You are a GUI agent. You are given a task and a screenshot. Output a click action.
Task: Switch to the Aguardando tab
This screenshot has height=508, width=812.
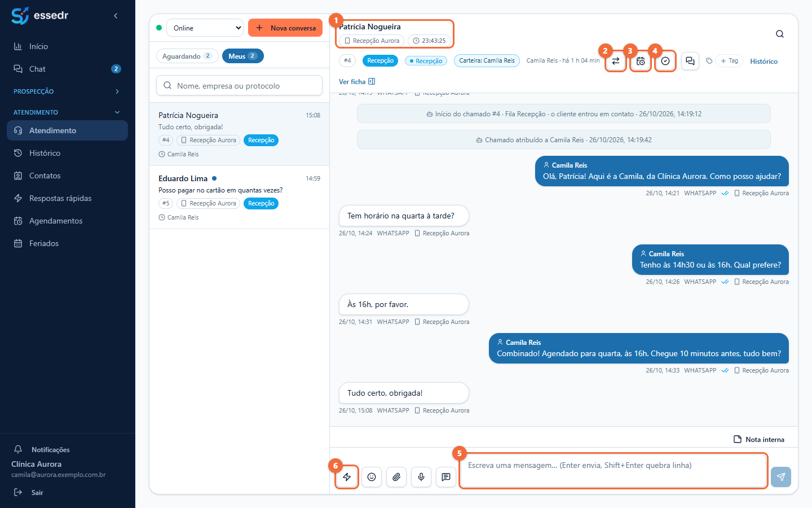click(187, 56)
